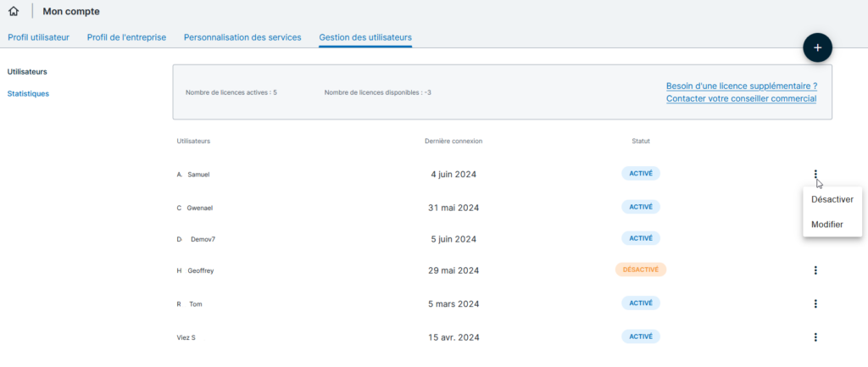Select the Gwenael user row name
868x367 pixels.
click(198, 208)
